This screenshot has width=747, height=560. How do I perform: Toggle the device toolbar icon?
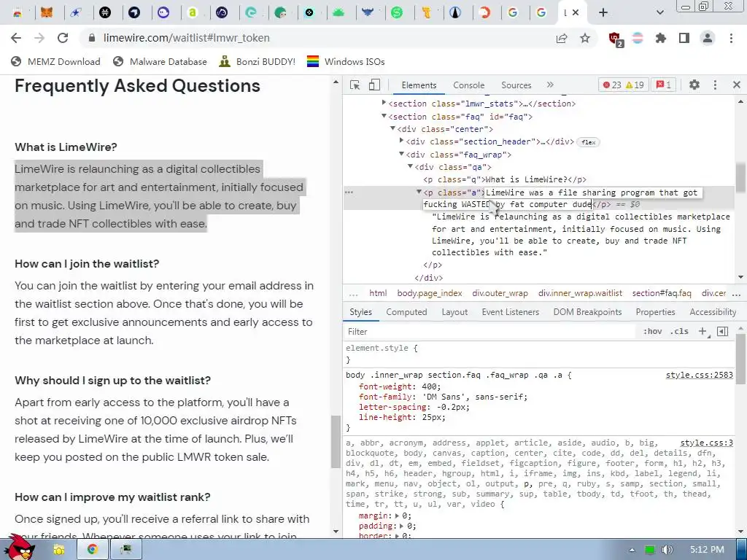374,85
